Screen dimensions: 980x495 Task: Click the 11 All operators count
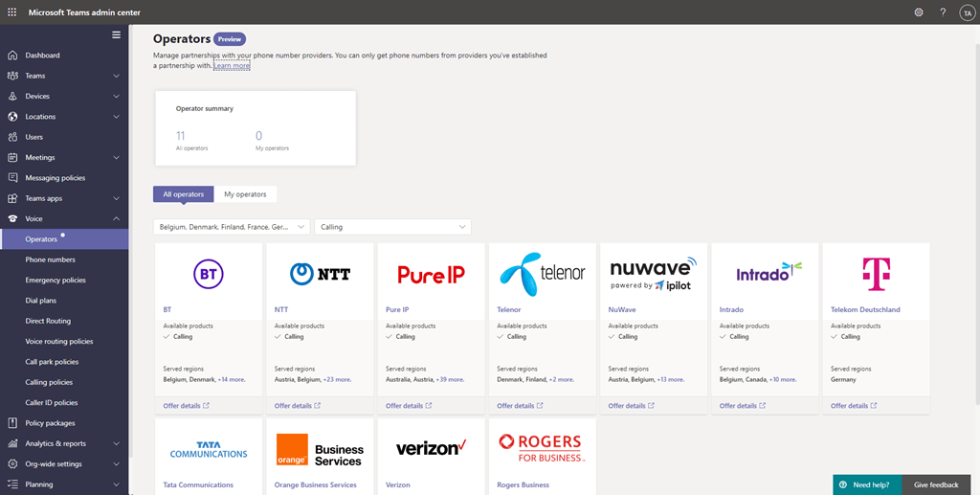(181, 136)
